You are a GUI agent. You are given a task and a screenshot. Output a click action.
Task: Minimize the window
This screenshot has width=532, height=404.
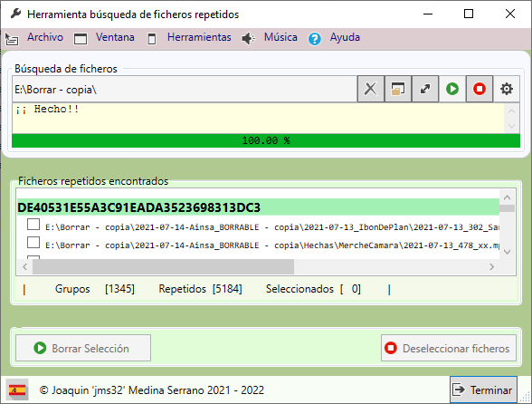[x=428, y=14]
